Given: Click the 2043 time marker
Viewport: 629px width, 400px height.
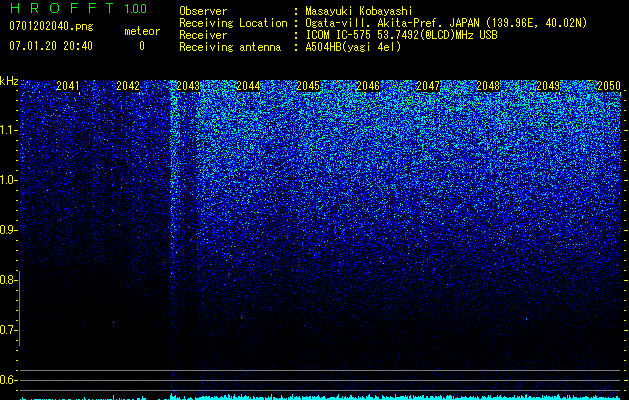Looking at the screenshot, I should (188, 86).
